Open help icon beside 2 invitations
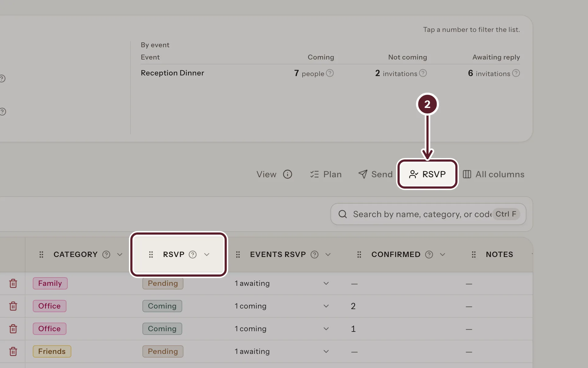This screenshot has height=368, width=588. click(x=423, y=73)
